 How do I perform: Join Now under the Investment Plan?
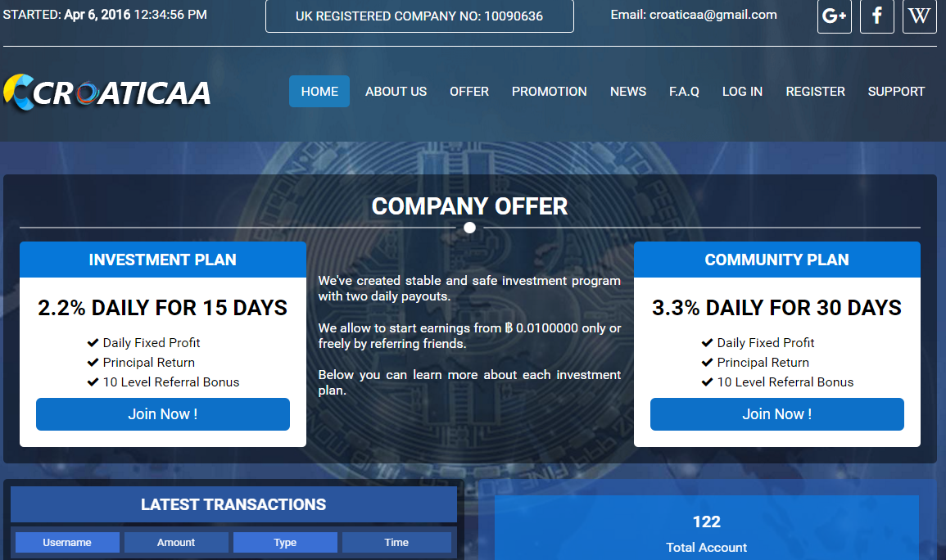pyautogui.click(x=163, y=414)
